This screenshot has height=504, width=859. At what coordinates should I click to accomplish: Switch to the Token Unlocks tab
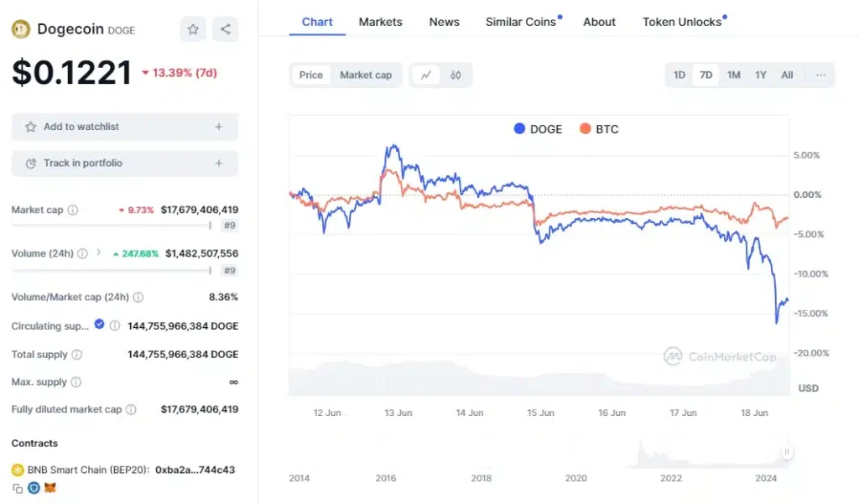682,22
